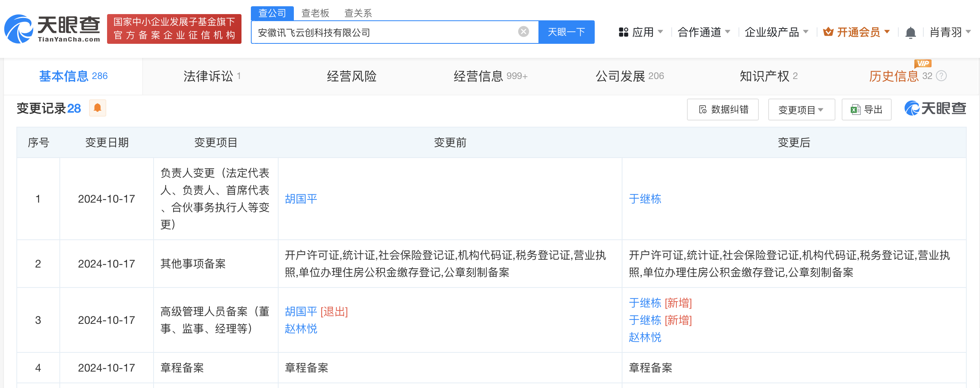Select the 查关系 search tab
Image resolution: width=980 pixels, height=388 pixels.
[358, 13]
